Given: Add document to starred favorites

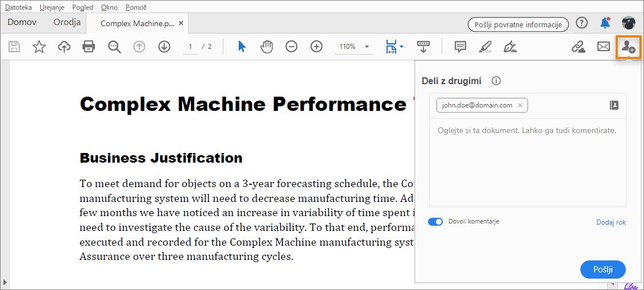Looking at the screenshot, I should tap(39, 47).
